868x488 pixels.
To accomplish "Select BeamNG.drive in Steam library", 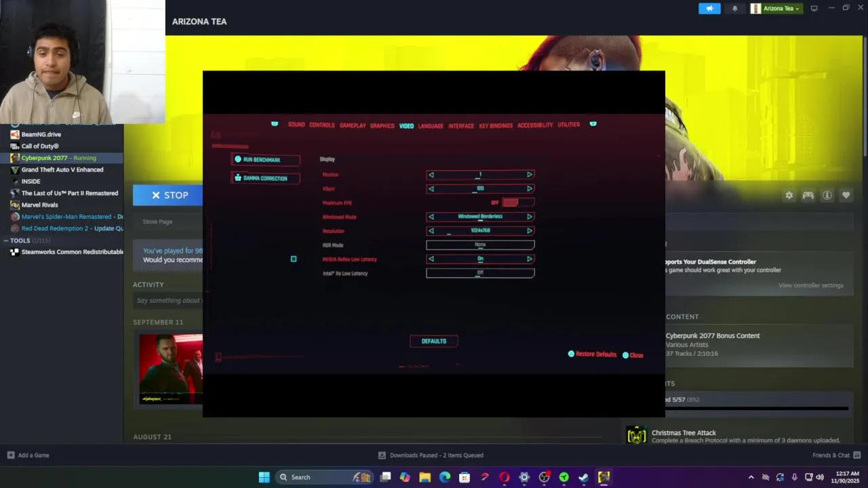I will point(62,134).
